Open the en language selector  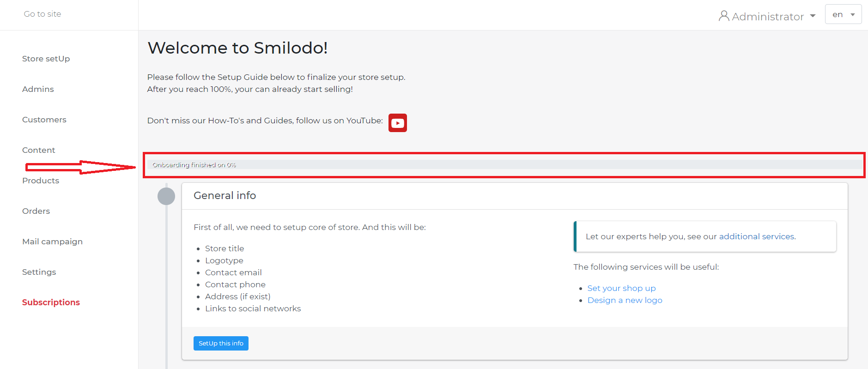click(x=843, y=14)
